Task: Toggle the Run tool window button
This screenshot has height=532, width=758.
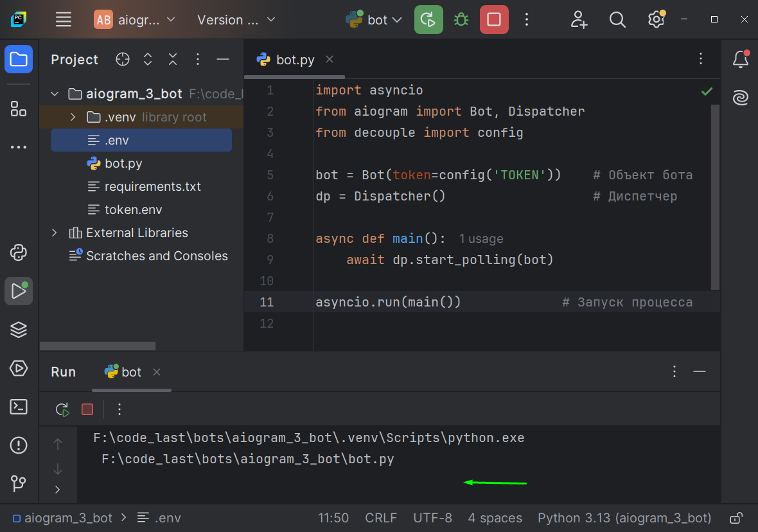Action: pos(19,291)
